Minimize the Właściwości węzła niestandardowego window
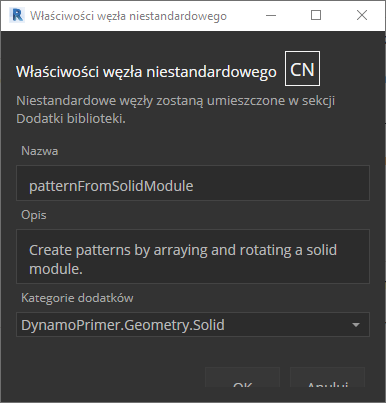Screen dimensions: 386x403 [271, 15]
